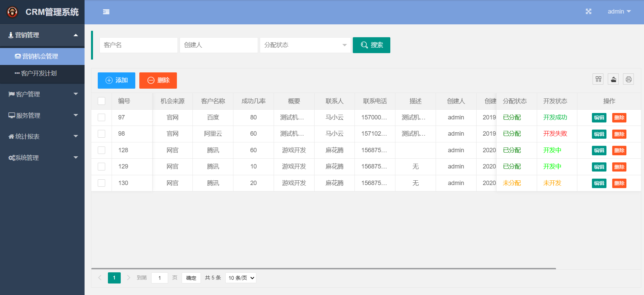Open the 分配状态 dropdown filter
The width and height of the screenshot is (644, 295).
click(305, 45)
